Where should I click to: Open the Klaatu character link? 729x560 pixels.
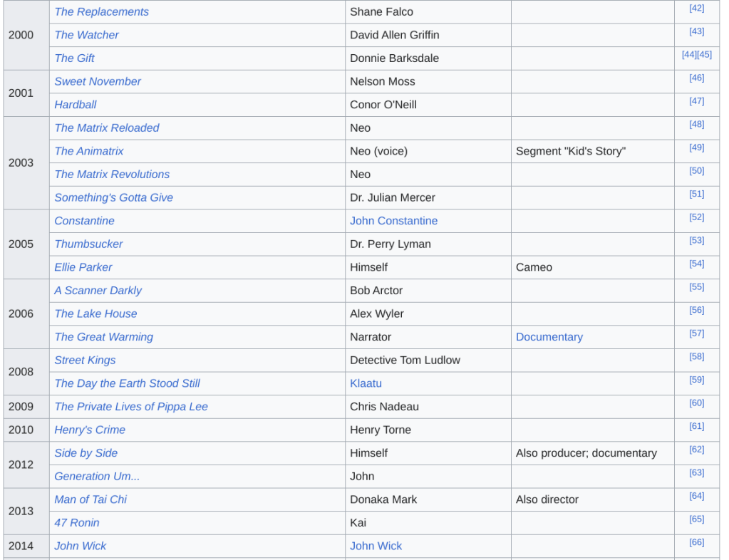point(366,383)
